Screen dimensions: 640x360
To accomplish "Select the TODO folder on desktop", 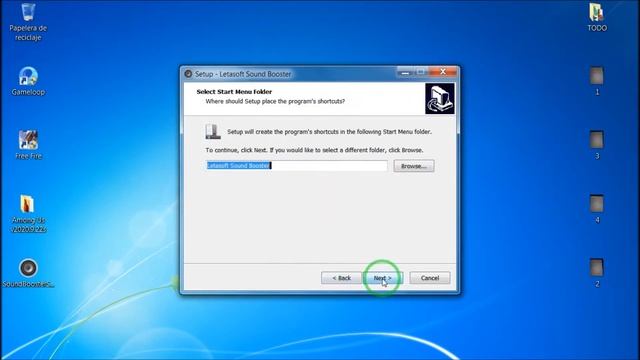I will [597, 17].
